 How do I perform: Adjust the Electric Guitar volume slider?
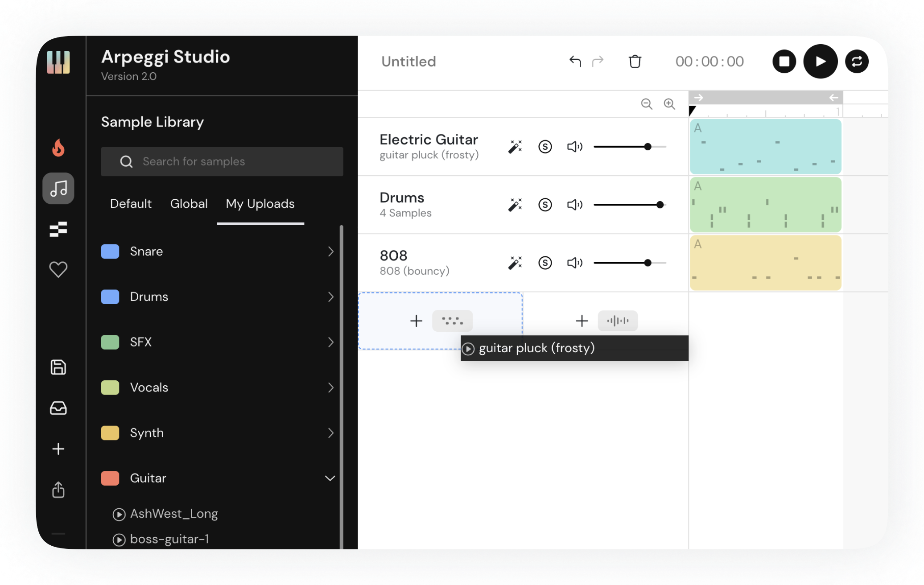[648, 147]
